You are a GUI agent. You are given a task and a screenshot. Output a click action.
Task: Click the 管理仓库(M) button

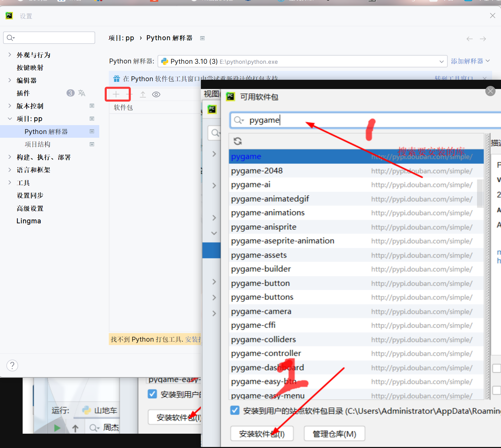[334, 434]
